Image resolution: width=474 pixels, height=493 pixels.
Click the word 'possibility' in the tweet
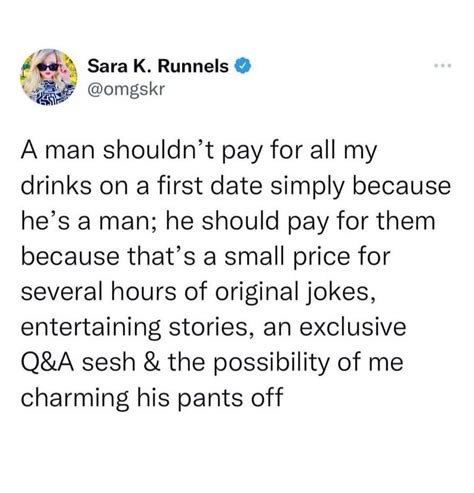tap(271, 364)
